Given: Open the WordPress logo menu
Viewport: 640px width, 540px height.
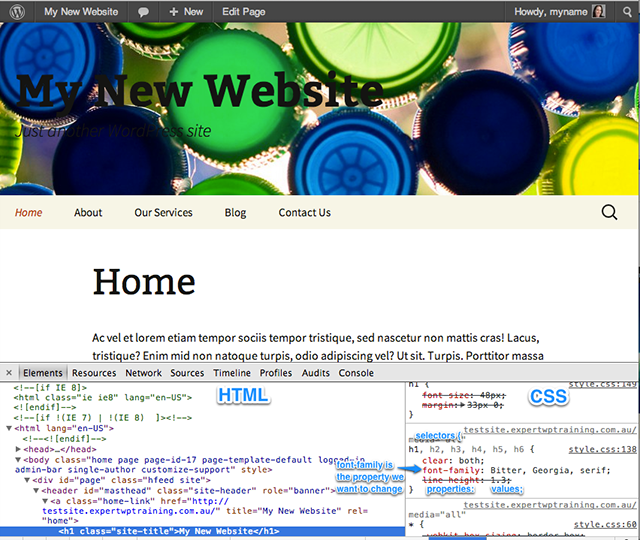Looking at the screenshot, I should coord(17,11).
